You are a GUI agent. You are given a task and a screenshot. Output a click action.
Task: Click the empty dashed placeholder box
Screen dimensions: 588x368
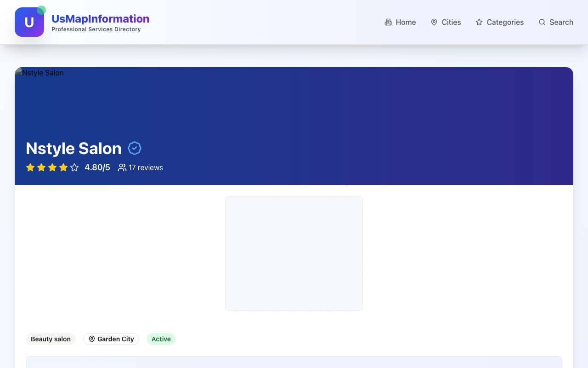click(294, 253)
